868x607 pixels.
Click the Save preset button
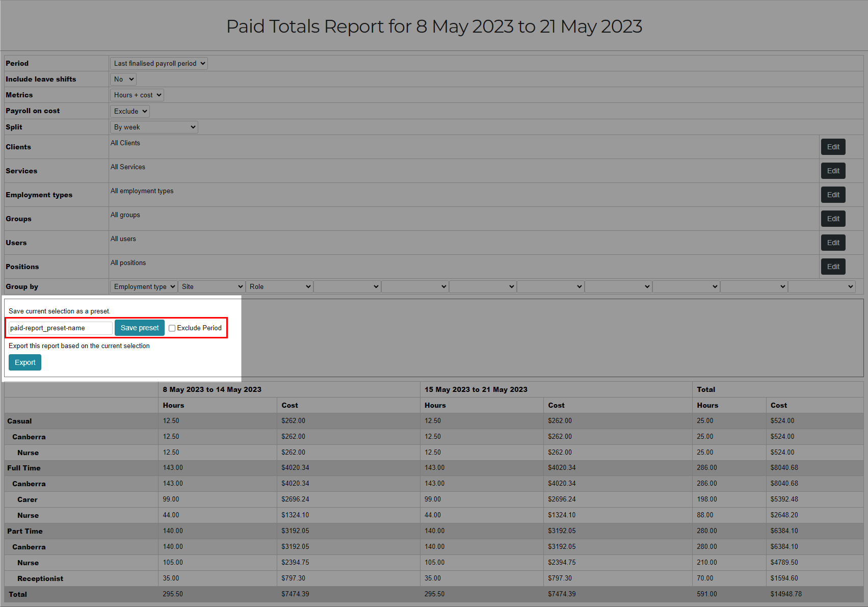pos(140,328)
